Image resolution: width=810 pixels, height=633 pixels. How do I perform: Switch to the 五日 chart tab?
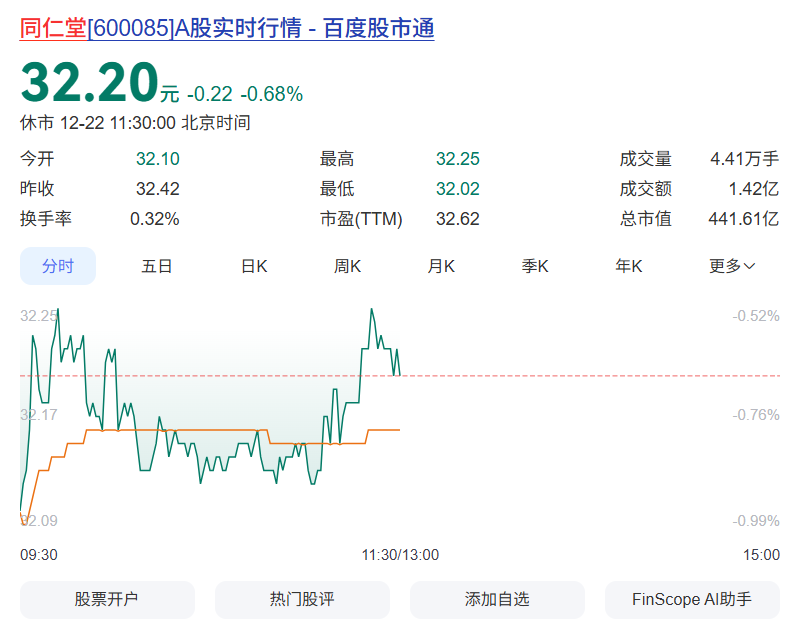[157, 266]
